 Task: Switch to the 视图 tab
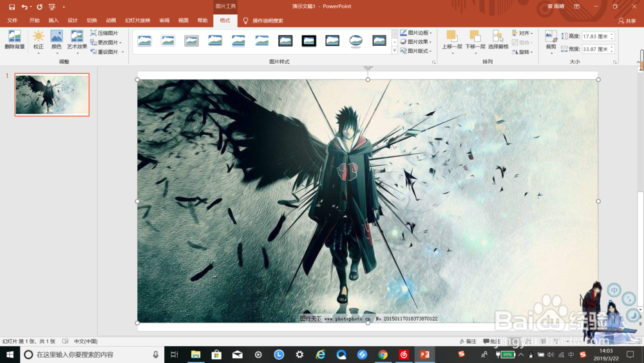[183, 20]
